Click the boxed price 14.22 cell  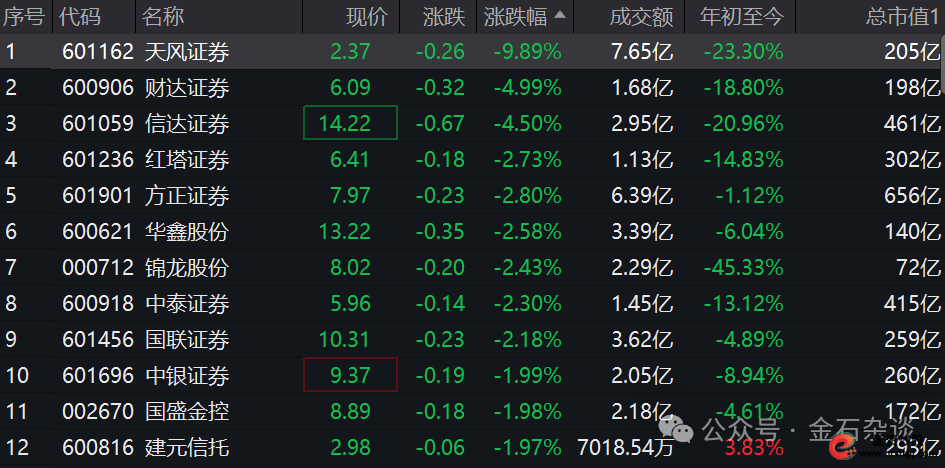(350, 123)
